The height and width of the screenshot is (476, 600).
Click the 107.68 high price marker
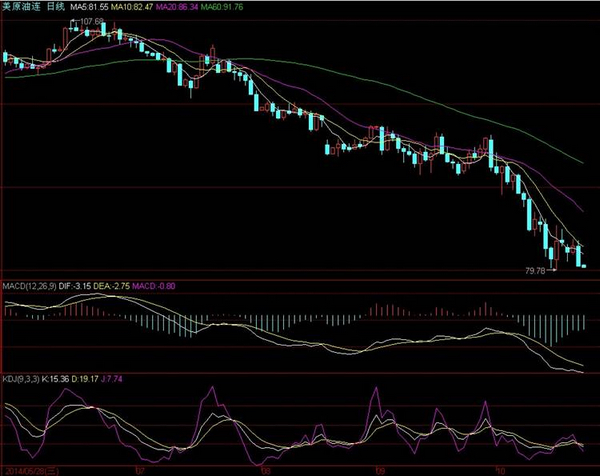(92, 21)
